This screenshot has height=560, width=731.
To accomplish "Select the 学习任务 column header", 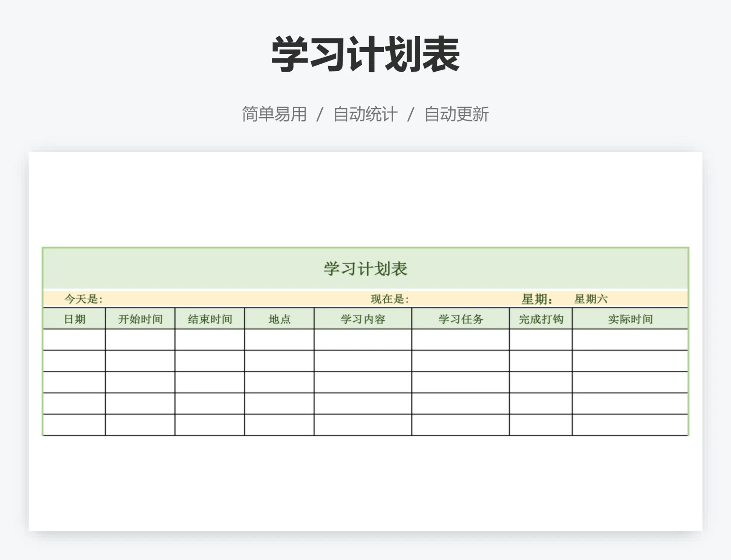I will pyautogui.click(x=461, y=320).
